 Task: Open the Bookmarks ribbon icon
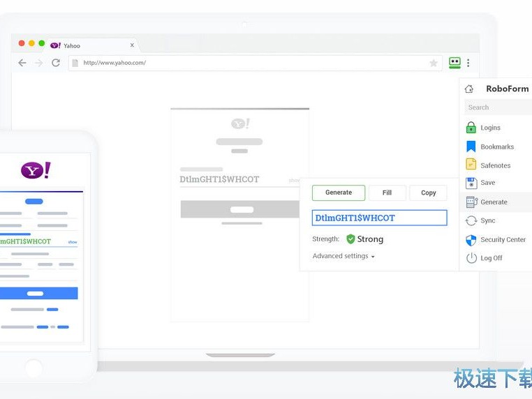471,146
